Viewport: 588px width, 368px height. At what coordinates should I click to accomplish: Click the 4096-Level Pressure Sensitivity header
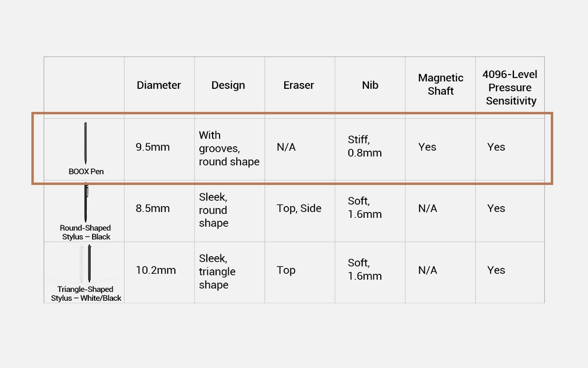(x=510, y=87)
